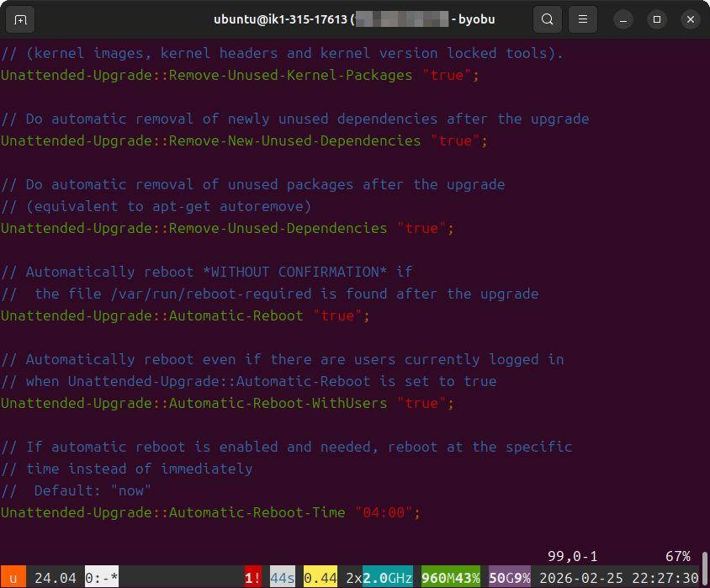Click the 24.04 release version label
The height and width of the screenshot is (588, 710).
point(56,578)
